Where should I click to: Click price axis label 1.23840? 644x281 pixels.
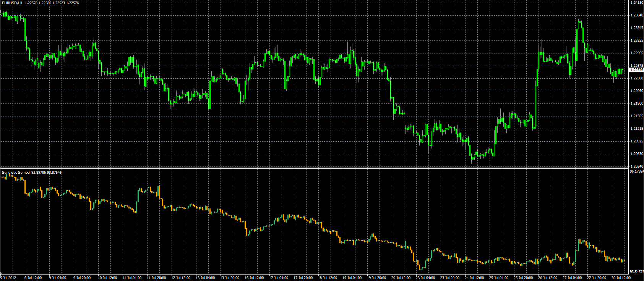click(636, 15)
